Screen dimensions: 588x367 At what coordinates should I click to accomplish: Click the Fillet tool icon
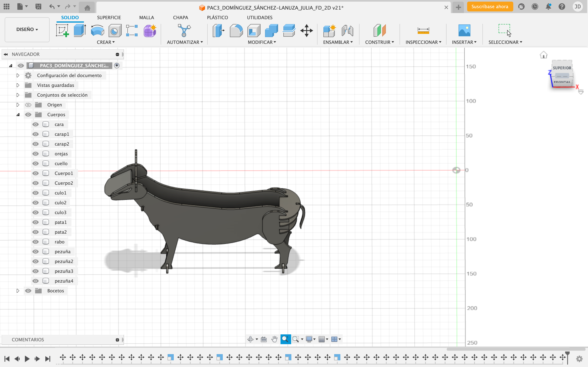click(236, 31)
